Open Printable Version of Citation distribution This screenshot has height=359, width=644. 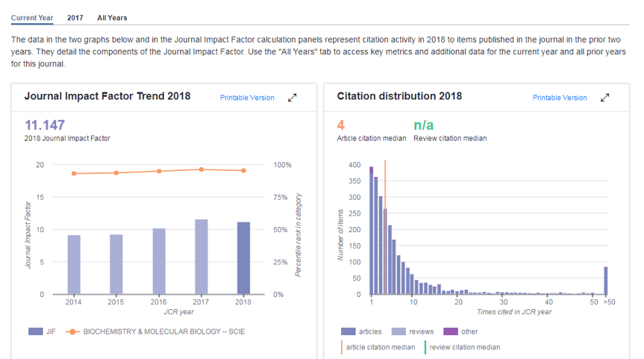[560, 98]
